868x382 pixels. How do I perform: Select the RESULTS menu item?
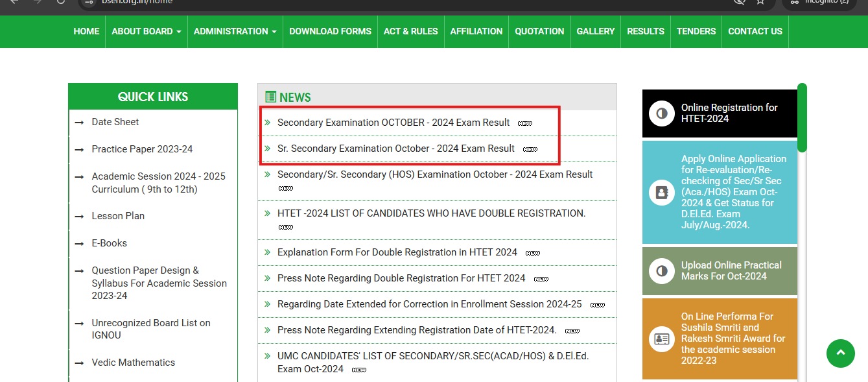[x=645, y=31]
